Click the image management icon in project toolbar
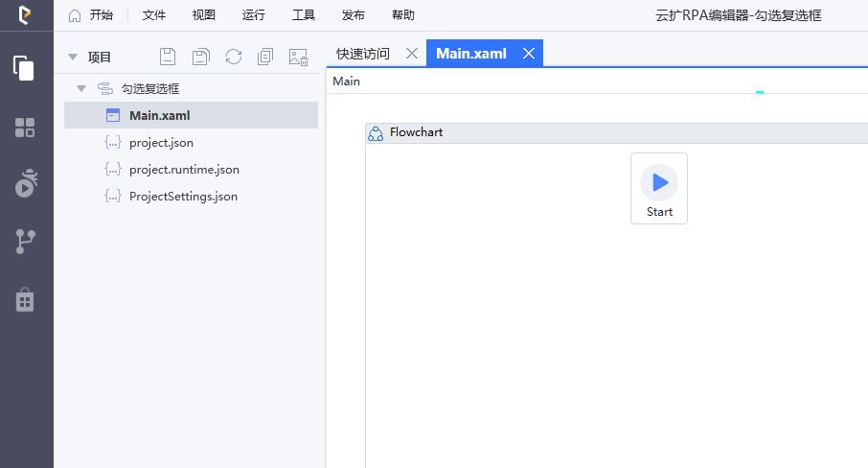Viewport: 868px width, 468px height. 298,57
